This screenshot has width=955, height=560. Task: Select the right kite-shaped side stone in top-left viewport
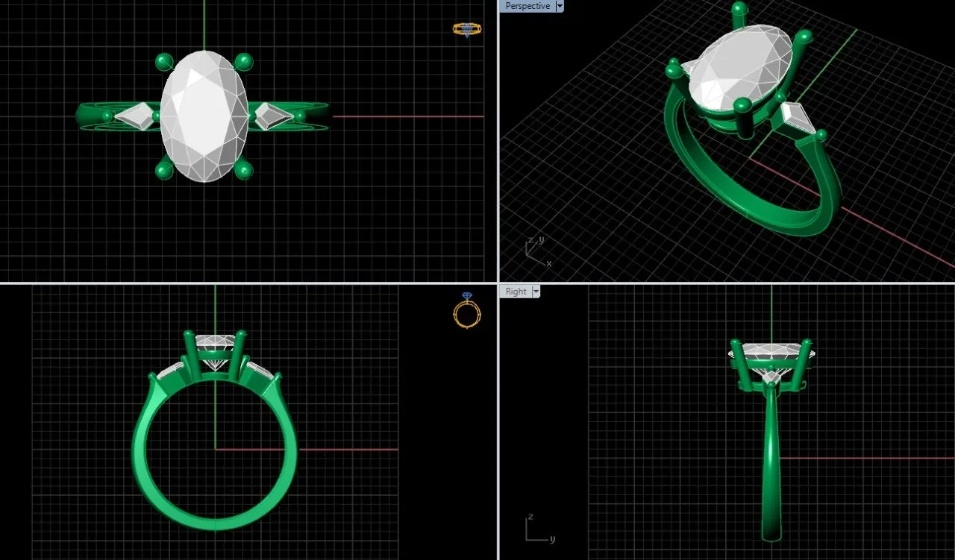click(274, 116)
